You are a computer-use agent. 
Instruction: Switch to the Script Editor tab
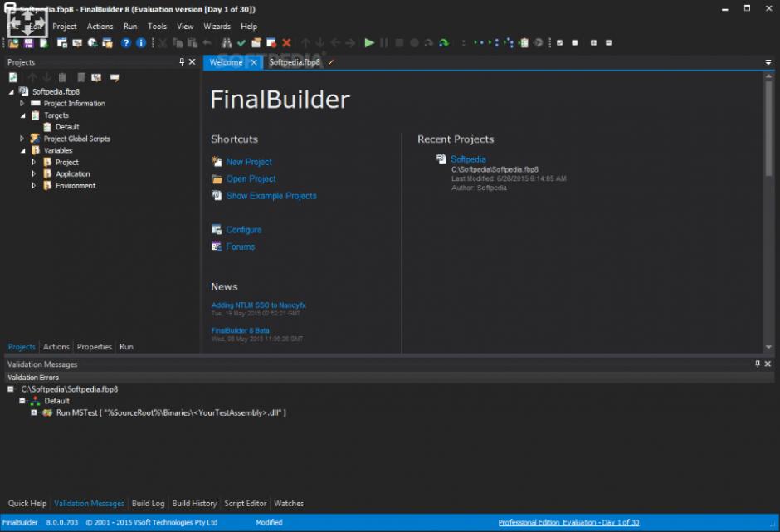coord(246,503)
